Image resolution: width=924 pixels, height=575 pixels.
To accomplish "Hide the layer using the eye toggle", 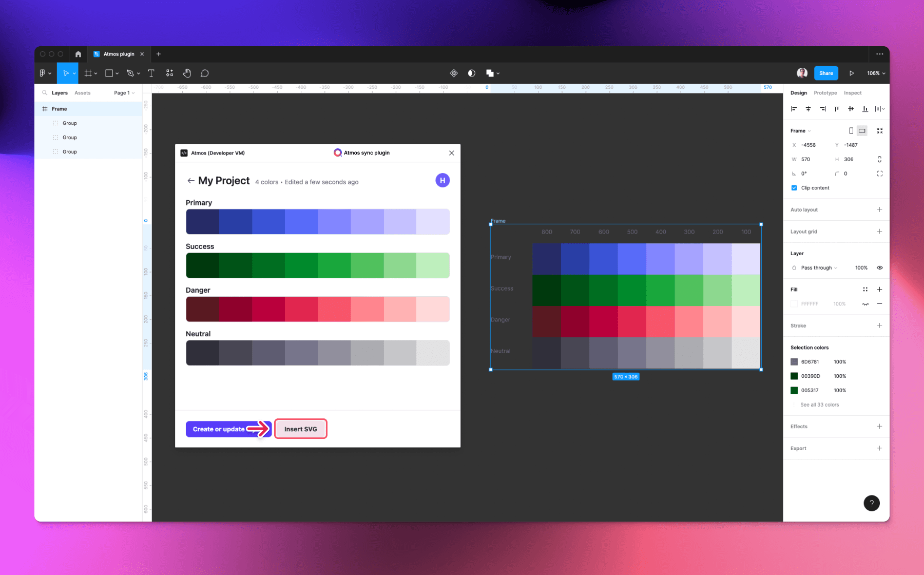I will click(880, 267).
